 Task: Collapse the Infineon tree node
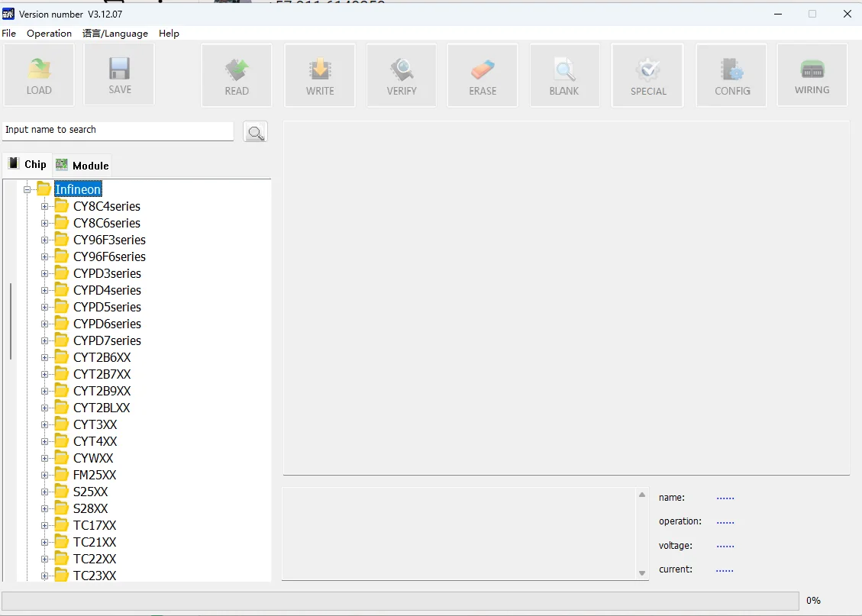tap(27, 189)
